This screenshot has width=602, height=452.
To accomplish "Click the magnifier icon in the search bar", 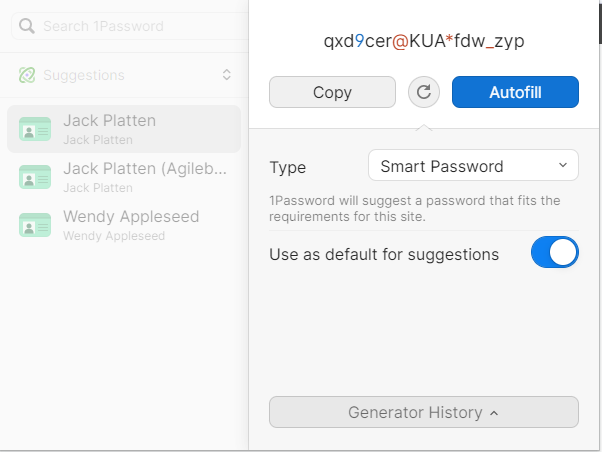I will [27, 26].
